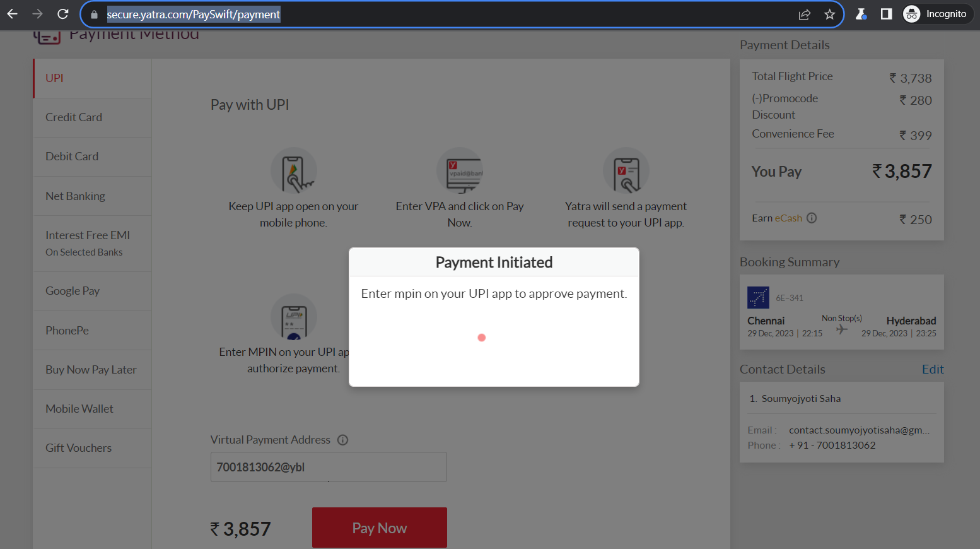Click the passenger name Soumyojyoti Saha
980x549 pixels.
[x=801, y=399]
